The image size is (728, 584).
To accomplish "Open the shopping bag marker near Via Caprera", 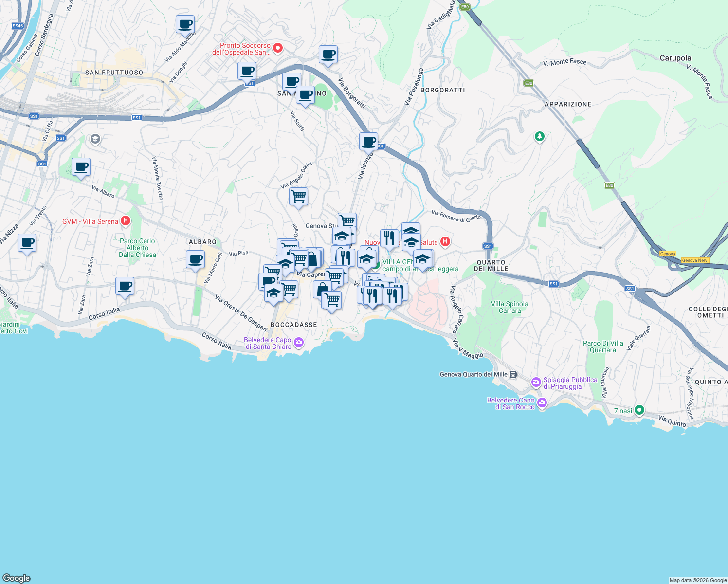I will pos(312,259).
